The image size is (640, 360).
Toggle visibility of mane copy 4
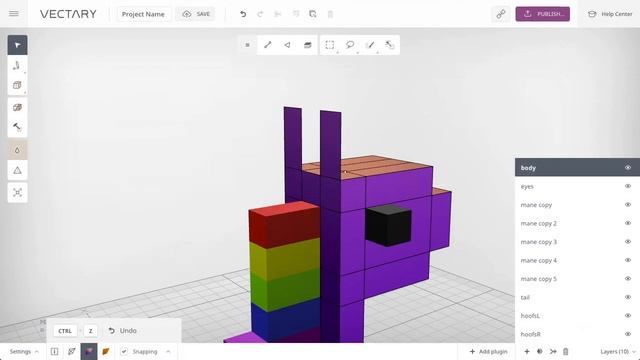coord(628,260)
